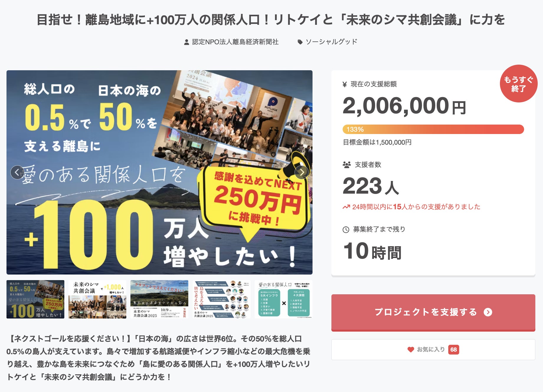Click the trending arrow icon

(346, 207)
